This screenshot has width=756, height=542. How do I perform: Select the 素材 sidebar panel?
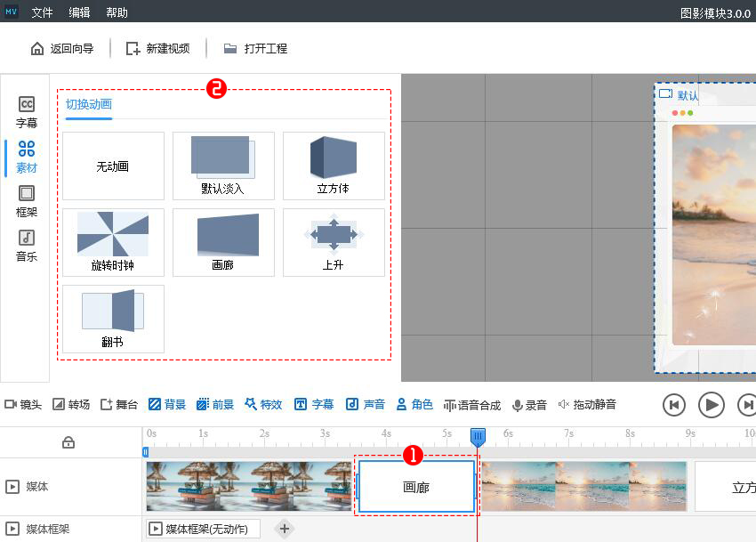point(27,157)
